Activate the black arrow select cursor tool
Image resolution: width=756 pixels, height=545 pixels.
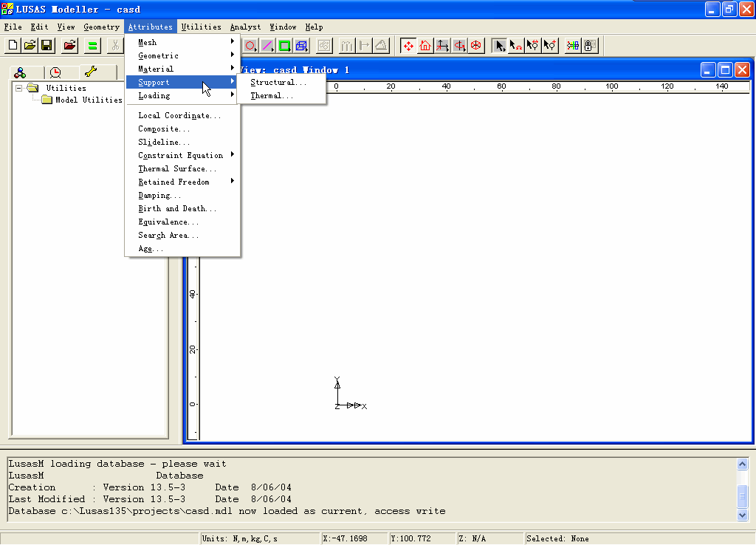500,46
